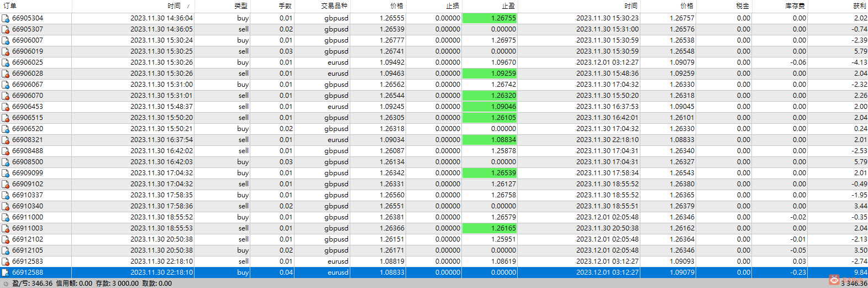This screenshot has height=288, width=868.
Task: Click the order icon for ticket 66910340
Action: pyautogui.click(x=6, y=206)
